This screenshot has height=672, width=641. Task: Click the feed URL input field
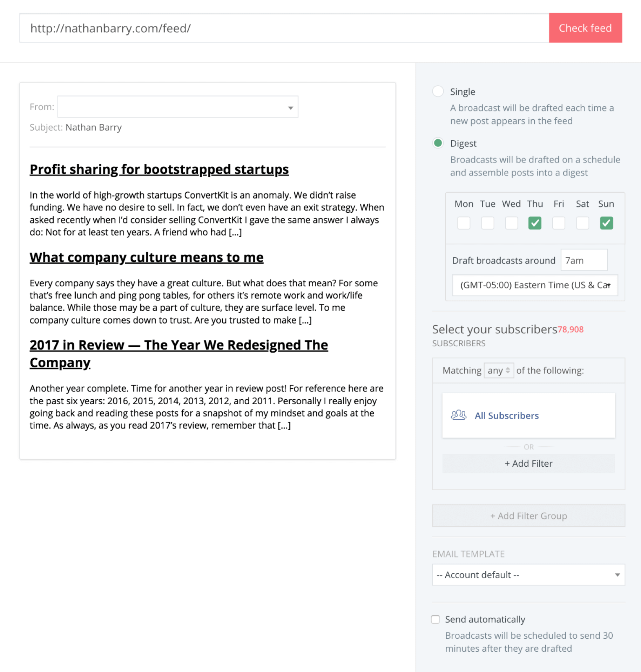pyautogui.click(x=284, y=28)
